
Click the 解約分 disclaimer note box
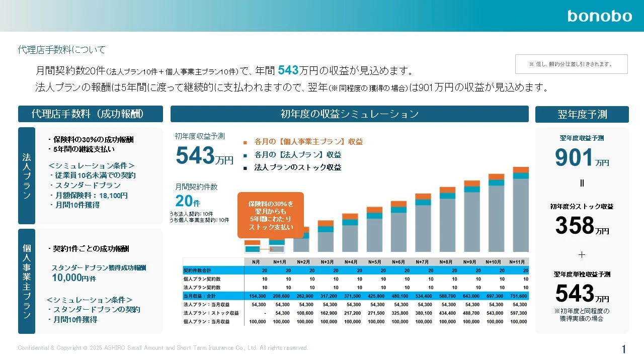[x=571, y=64]
